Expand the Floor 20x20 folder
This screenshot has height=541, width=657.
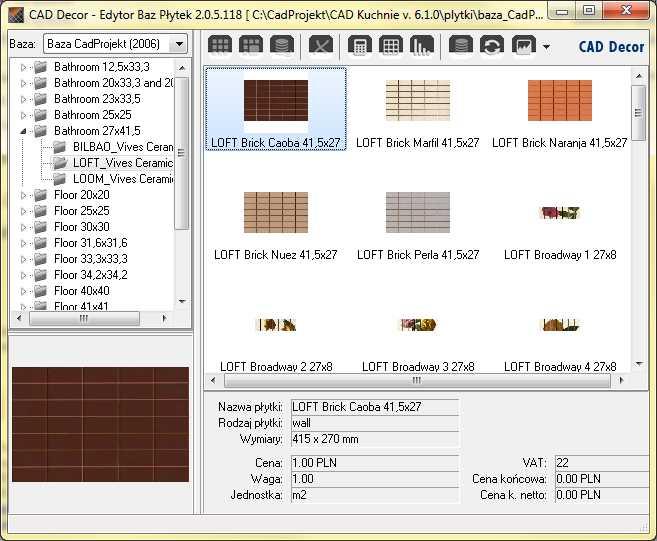[x=23, y=195]
